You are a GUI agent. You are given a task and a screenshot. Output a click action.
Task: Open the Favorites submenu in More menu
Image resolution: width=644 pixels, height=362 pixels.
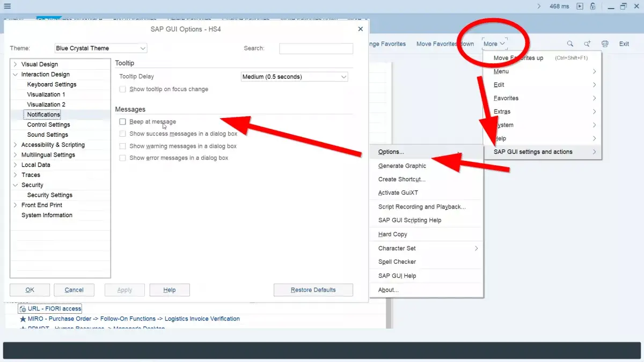point(542,98)
